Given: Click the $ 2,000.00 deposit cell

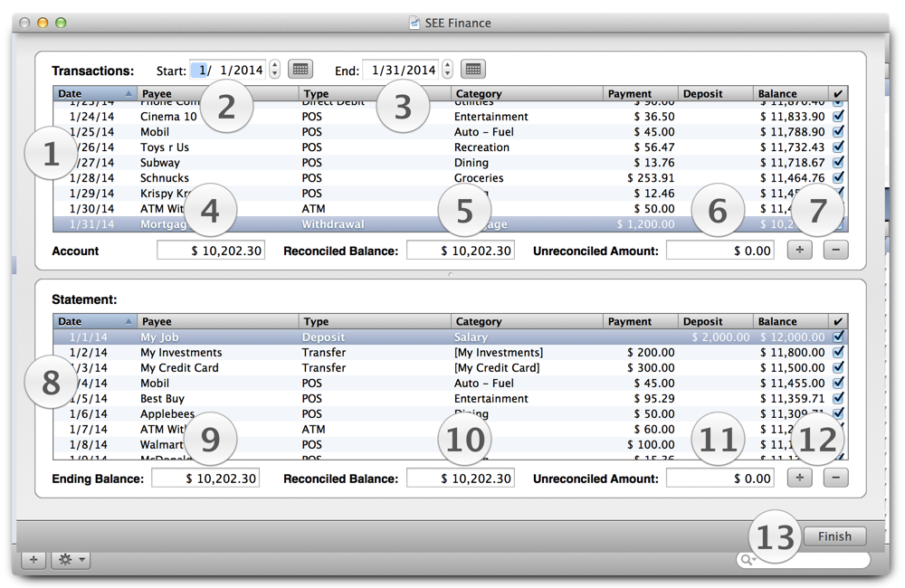Looking at the screenshot, I should pos(720,337).
